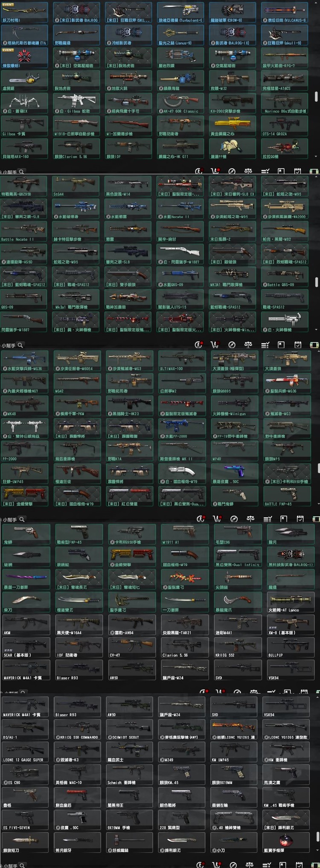320x868 pixels.
Task: Choose the ULTIMAX-100 machine gun
Action: coord(182,361)
